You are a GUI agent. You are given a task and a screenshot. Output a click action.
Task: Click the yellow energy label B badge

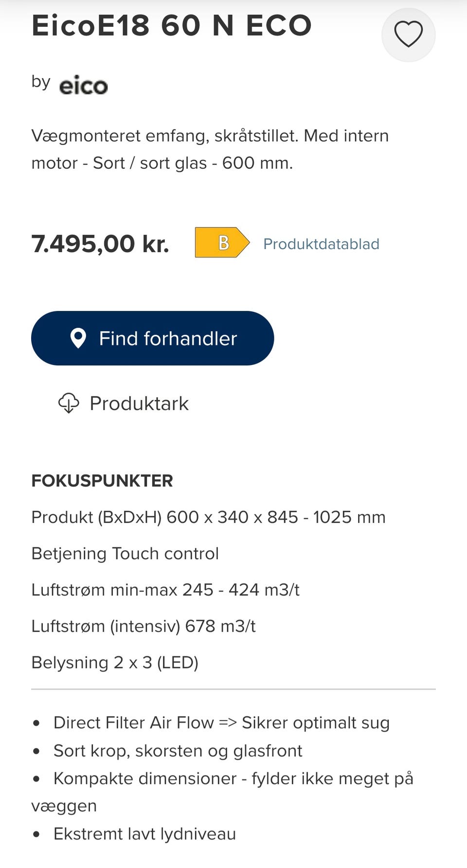coord(222,242)
